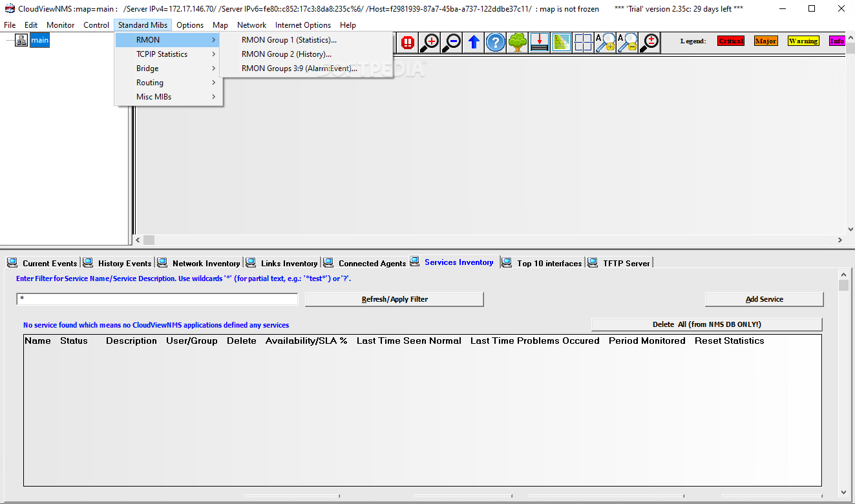Click the four-square grid toolbar icon
855x504 pixels.
click(584, 43)
